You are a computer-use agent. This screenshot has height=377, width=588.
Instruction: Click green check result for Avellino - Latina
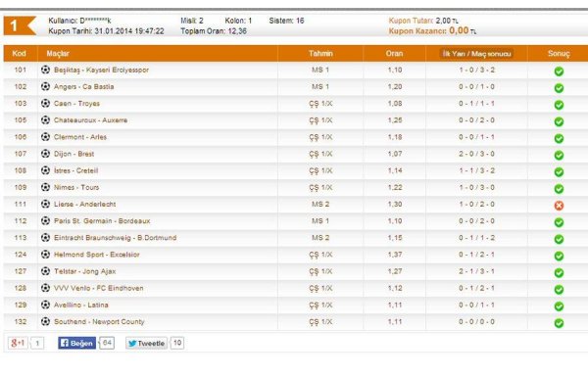point(559,306)
